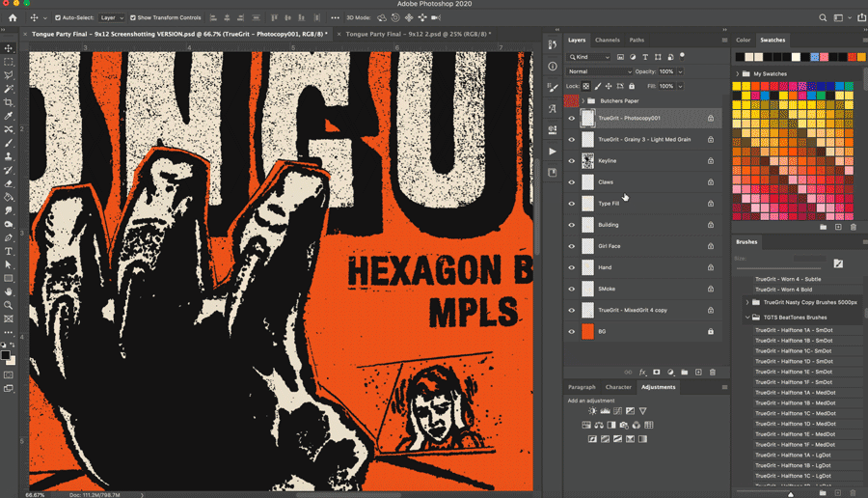The height and width of the screenshot is (498, 868).
Task: Click the layer effects fx icon
Action: (x=642, y=372)
